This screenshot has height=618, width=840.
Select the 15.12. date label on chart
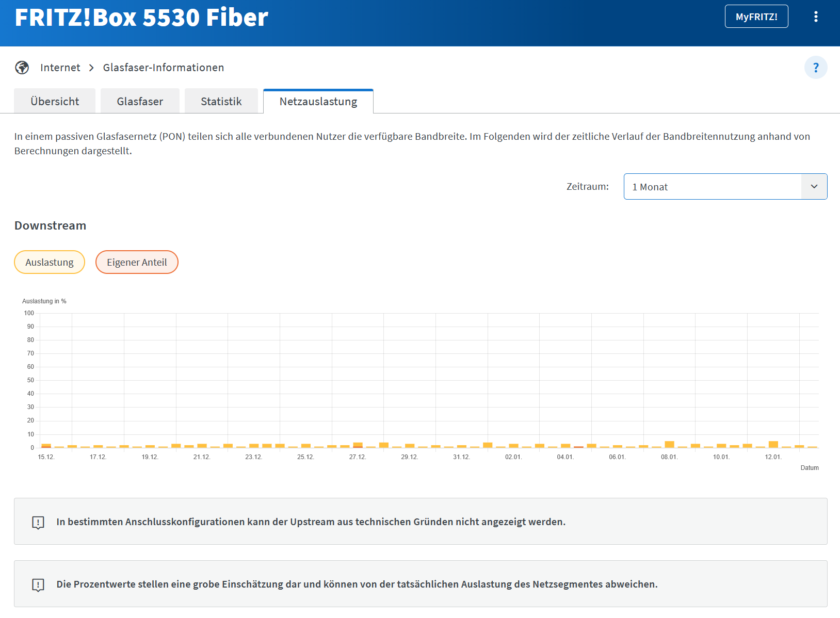pos(46,457)
